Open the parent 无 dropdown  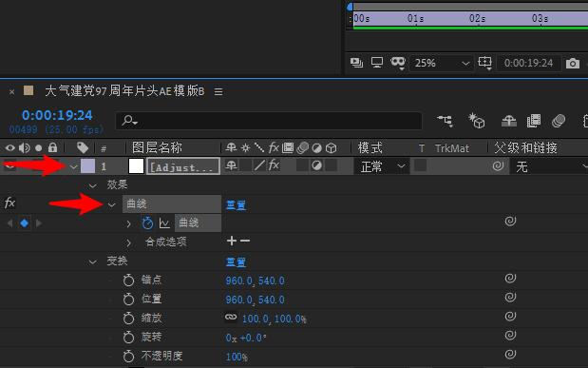[x=549, y=166]
